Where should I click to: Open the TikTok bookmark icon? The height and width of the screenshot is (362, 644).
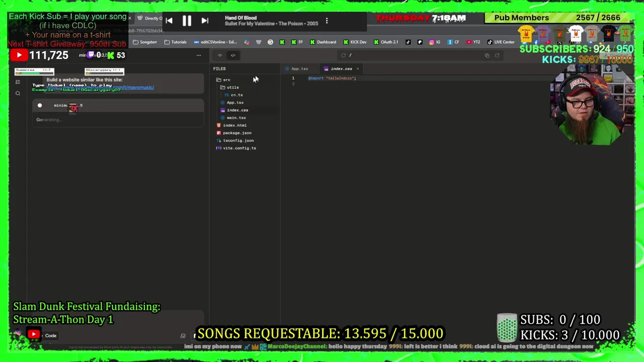[x=408, y=42]
